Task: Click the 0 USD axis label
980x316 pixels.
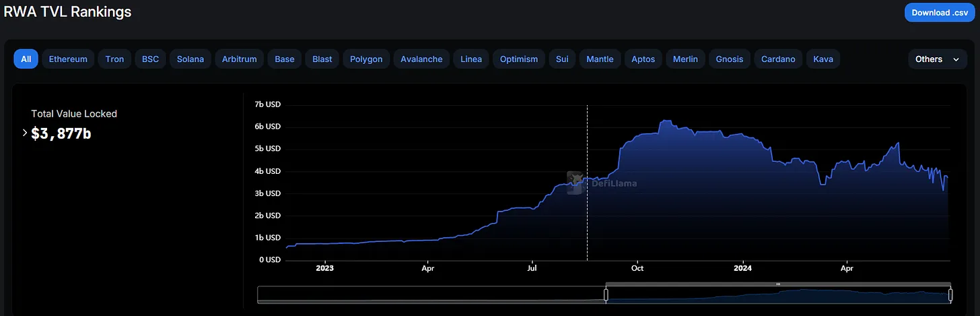Action: [269, 259]
